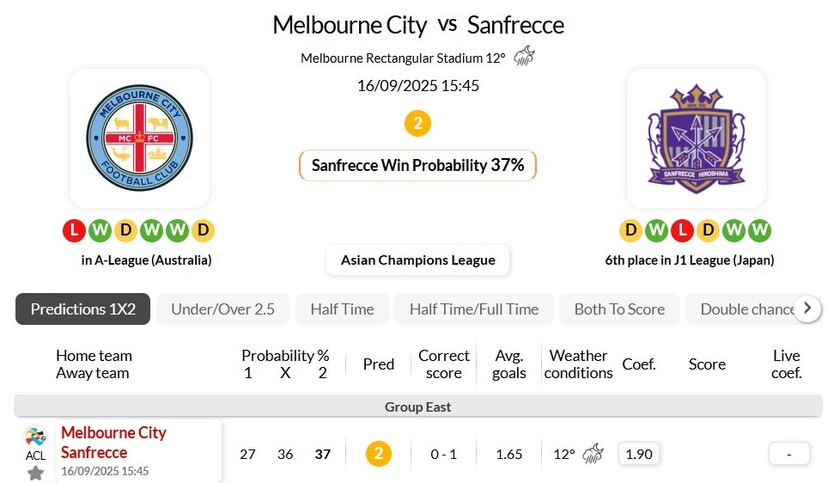Click the weather icon in the match row
The height and width of the screenshot is (483, 840).
(x=593, y=453)
